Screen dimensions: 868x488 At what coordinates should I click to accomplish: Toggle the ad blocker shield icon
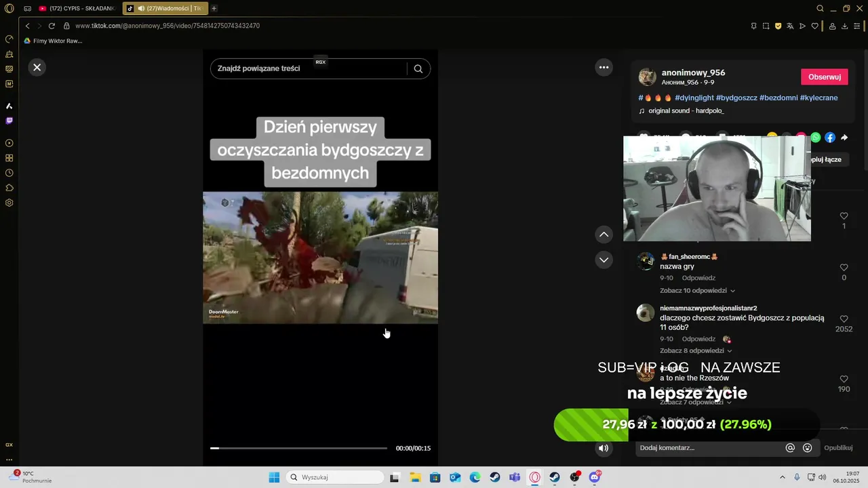pyautogui.click(x=778, y=26)
